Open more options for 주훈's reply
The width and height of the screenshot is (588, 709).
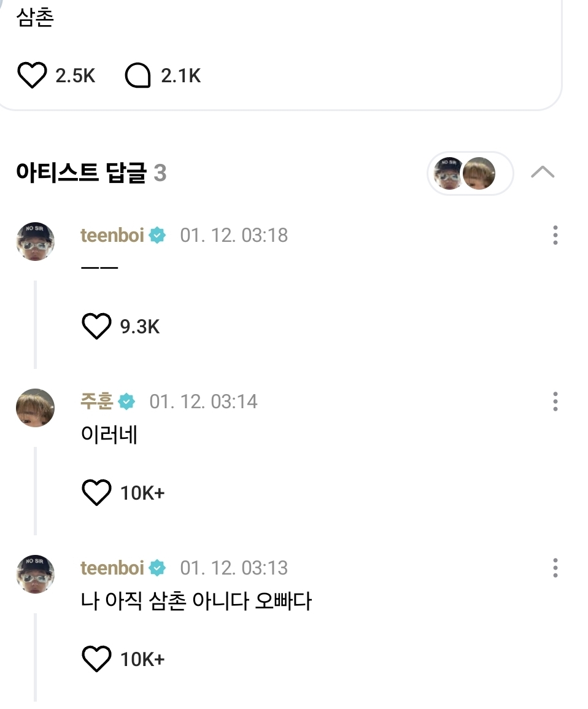coord(555,401)
